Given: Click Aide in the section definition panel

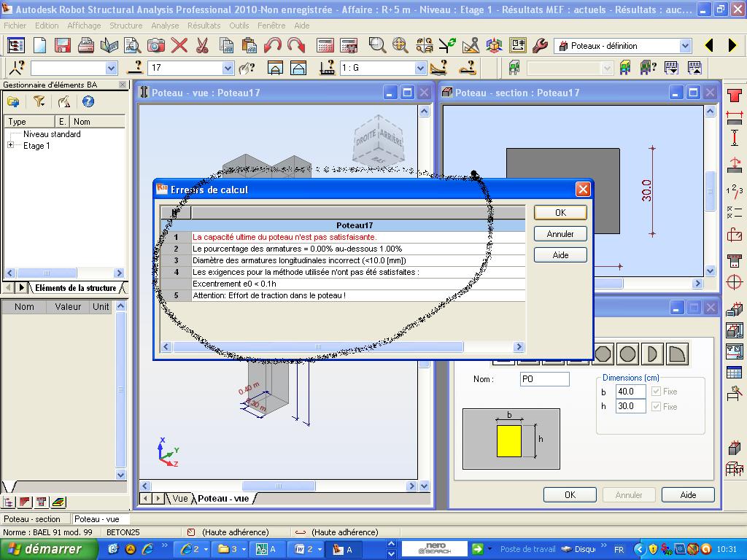Looking at the screenshot, I should [x=688, y=495].
